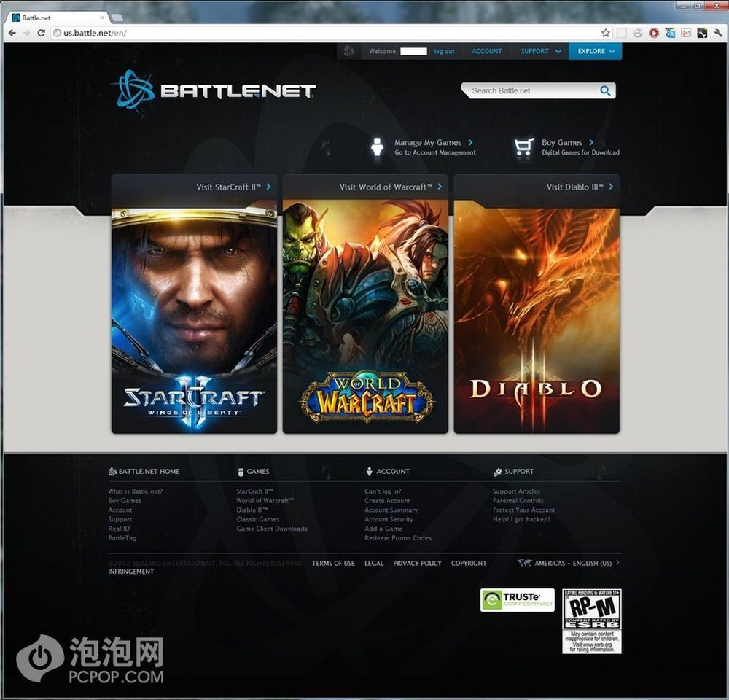
Task: Click the 'Can't log in?' link
Action: point(383,491)
